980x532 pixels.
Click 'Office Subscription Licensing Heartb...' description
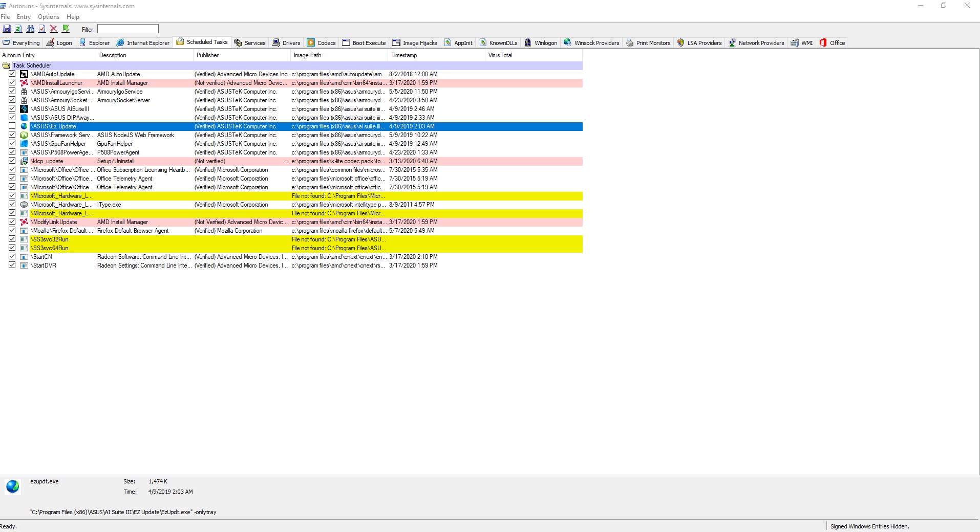click(x=144, y=170)
